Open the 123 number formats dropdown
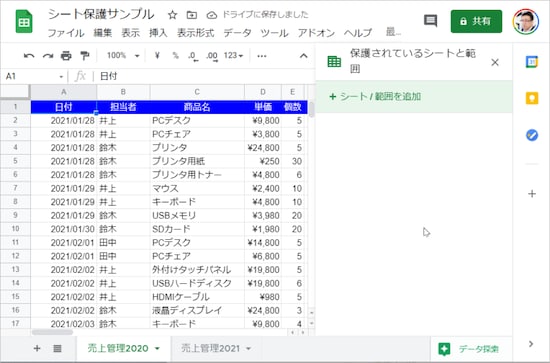The image size is (550, 363). pos(233,55)
